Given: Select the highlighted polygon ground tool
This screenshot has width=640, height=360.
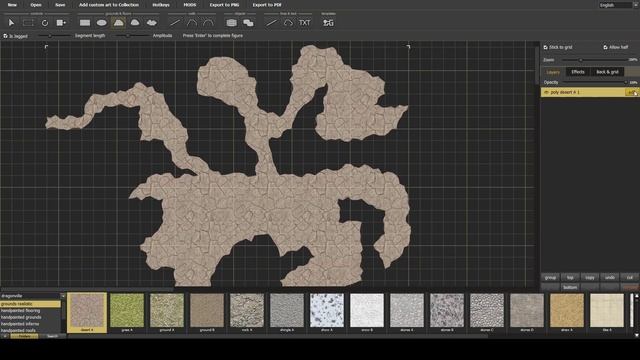Looking at the screenshot, I should pyautogui.click(x=118, y=23).
